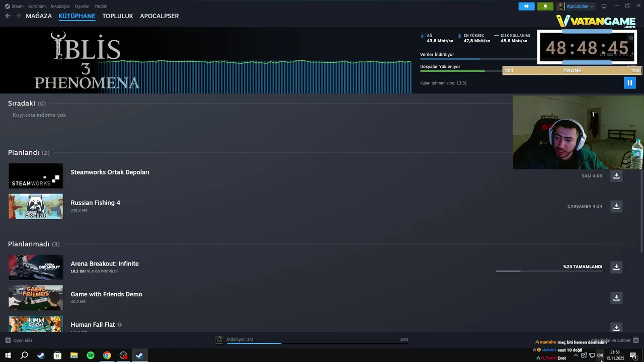
Task: Click the active Steam taskbar icon with underline
Action: click(x=140, y=355)
